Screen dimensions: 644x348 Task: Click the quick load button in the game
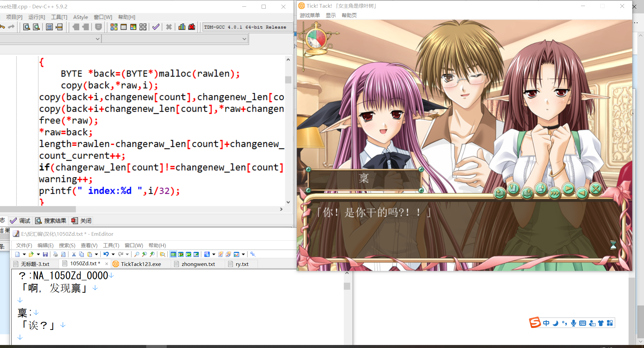pyautogui.click(x=541, y=189)
